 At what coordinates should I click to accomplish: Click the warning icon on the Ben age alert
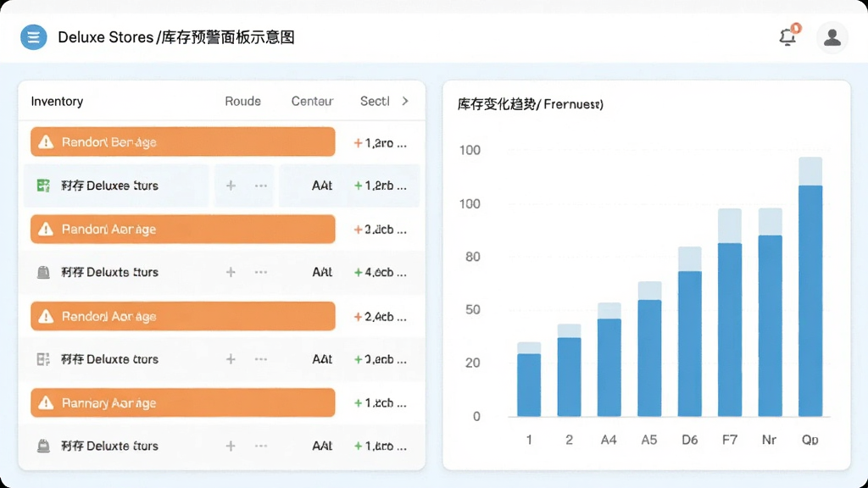click(46, 142)
